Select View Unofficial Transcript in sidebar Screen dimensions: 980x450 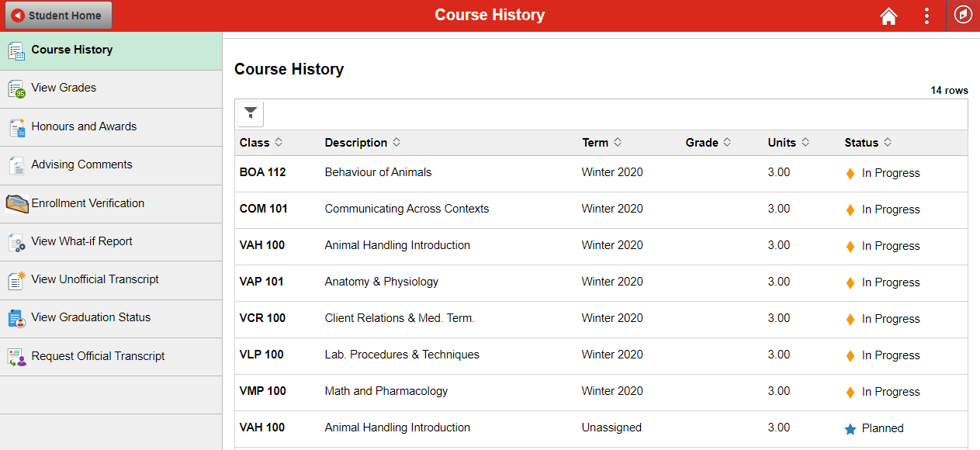click(111, 280)
